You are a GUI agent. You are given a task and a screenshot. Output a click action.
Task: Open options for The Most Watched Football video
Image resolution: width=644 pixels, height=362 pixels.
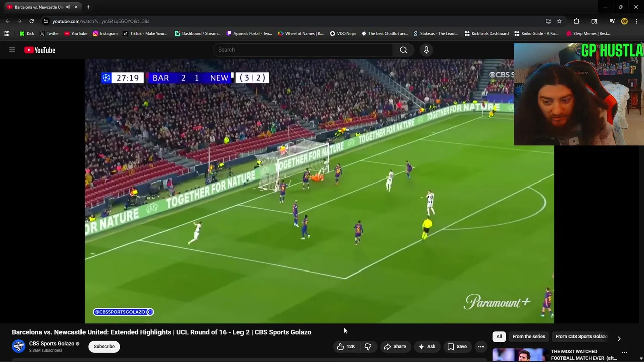click(624, 353)
